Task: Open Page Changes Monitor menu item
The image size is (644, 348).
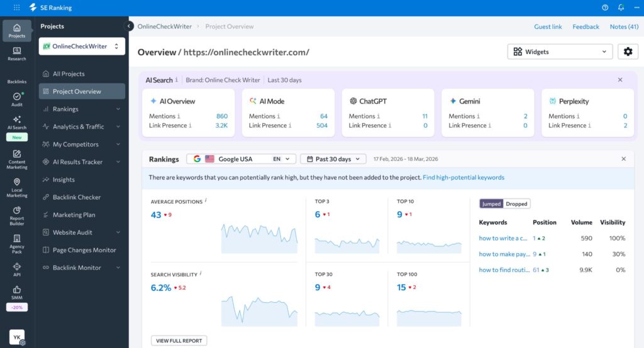Action: tap(82, 250)
